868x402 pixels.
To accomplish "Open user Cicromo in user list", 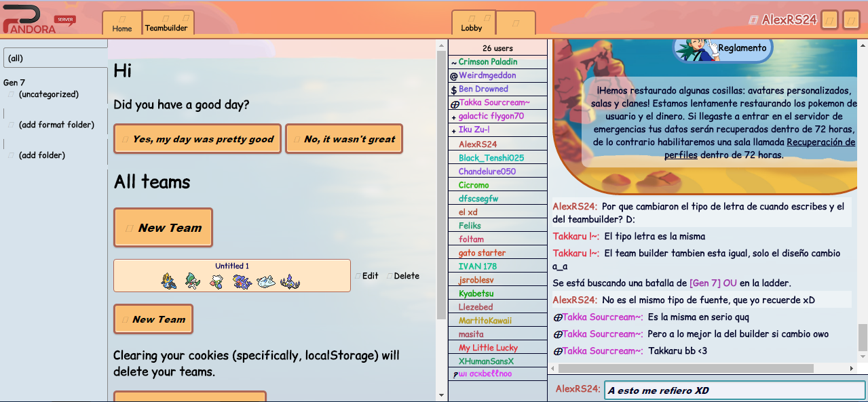I will coord(497,185).
